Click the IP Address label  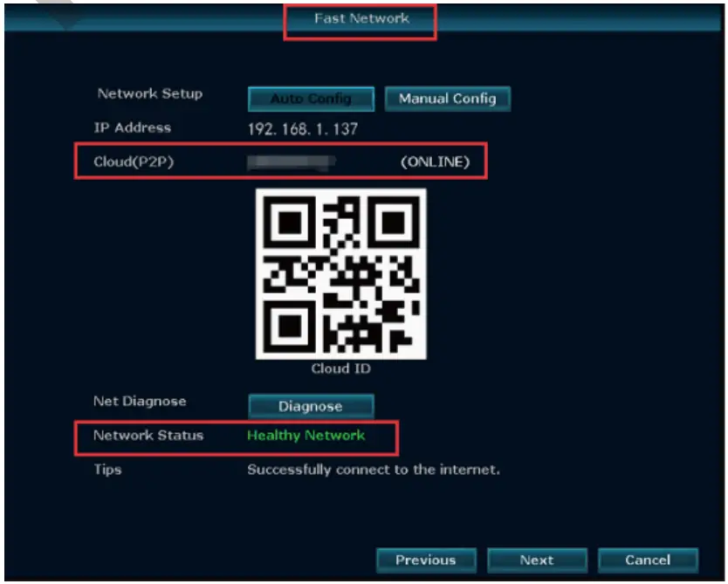(x=133, y=127)
